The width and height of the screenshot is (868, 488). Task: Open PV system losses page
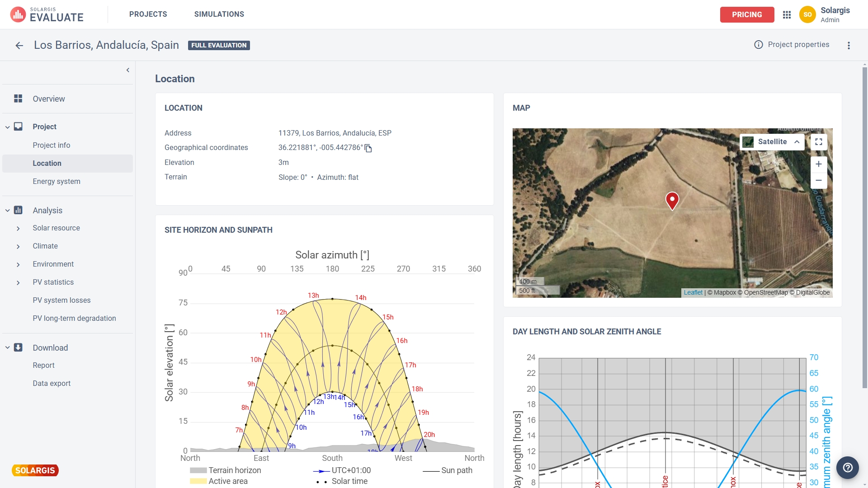pos(61,300)
